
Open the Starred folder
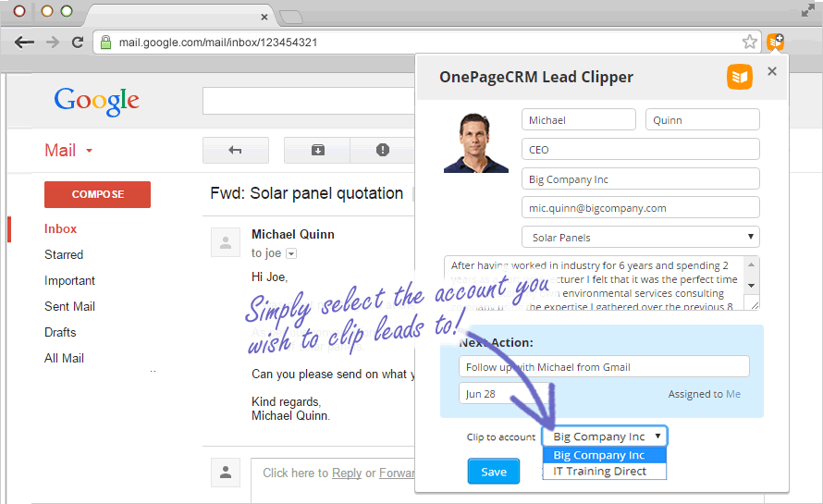point(64,254)
